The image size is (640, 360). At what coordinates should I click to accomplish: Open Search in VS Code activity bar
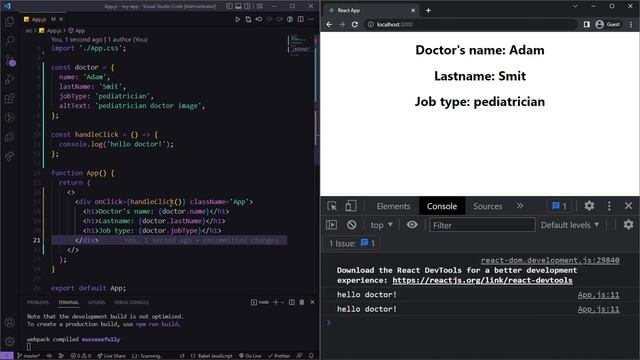[x=10, y=40]
